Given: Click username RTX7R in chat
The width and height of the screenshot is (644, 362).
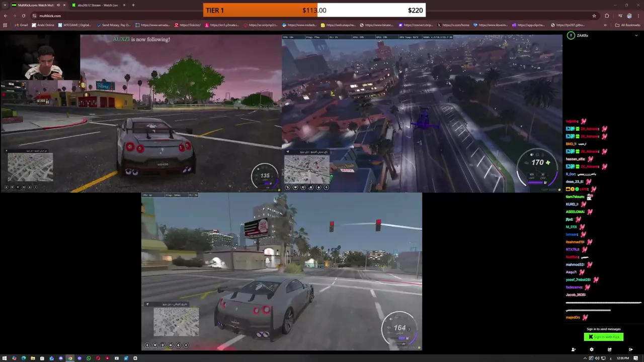Looking at the screenshot, I should (573, 249).
